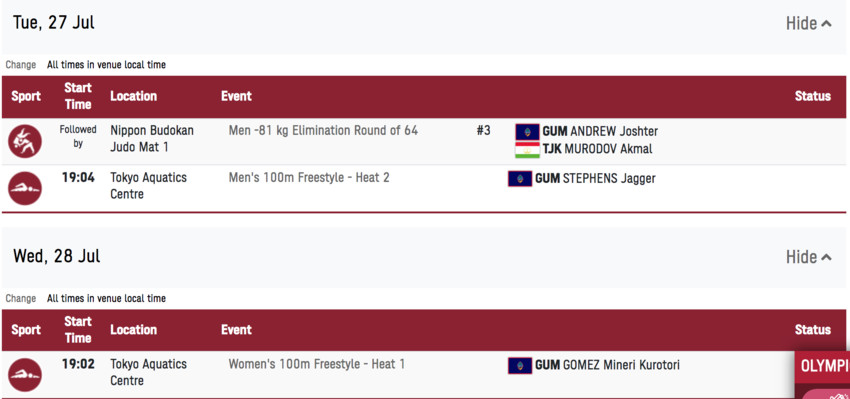Collapse the Tue, 27 Jul schedule section
Image resolution: width=850 pixels, height=399 pixels.
[x=808, y=23]
